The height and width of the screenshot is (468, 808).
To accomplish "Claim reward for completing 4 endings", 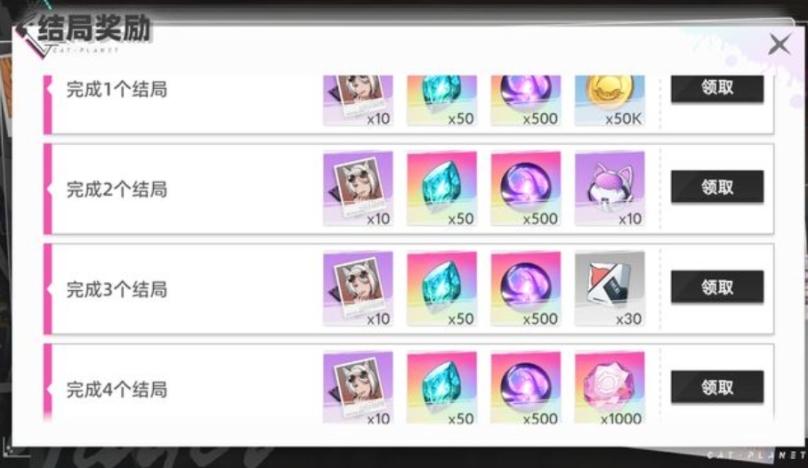I will point(717,387).
